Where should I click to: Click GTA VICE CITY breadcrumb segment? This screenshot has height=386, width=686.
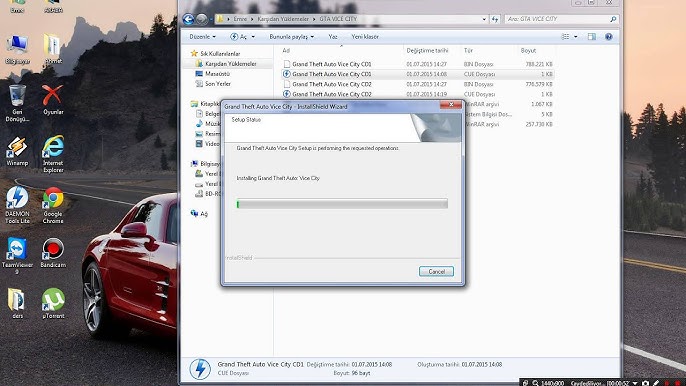(x=338, y=19)
